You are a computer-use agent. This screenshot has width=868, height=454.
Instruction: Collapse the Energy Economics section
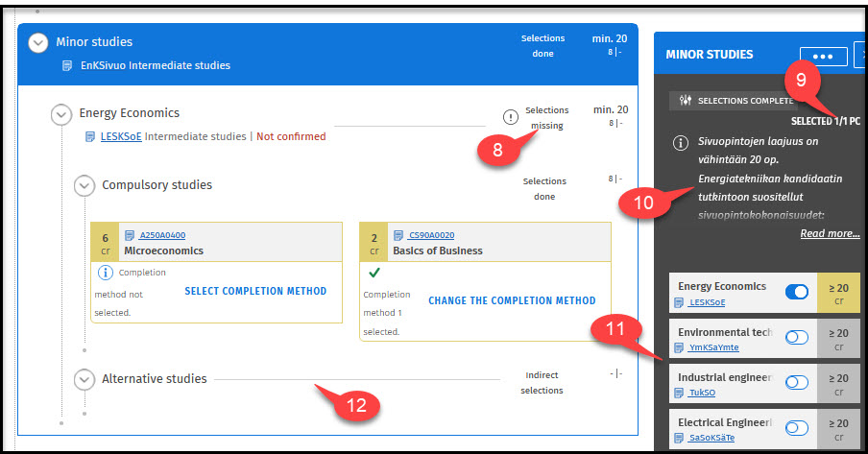pyautogui.click(x=61, y=114)
